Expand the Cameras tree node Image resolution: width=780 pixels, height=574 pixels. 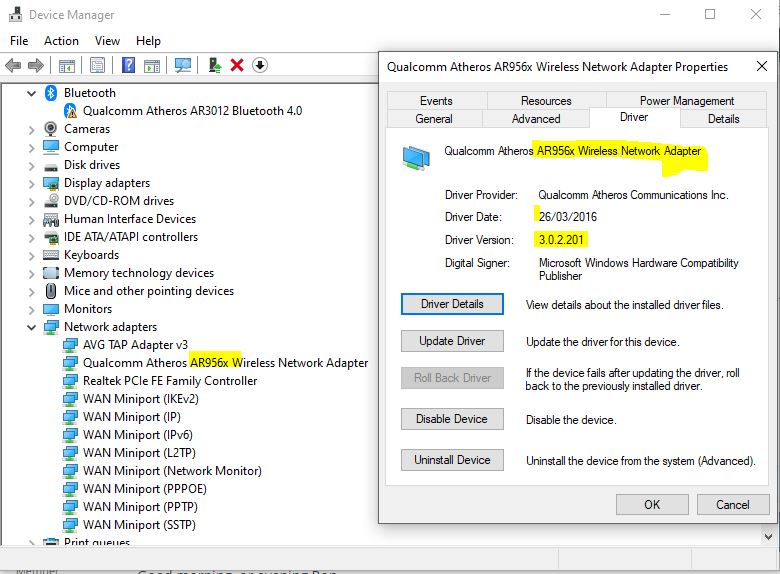[31, 130]
